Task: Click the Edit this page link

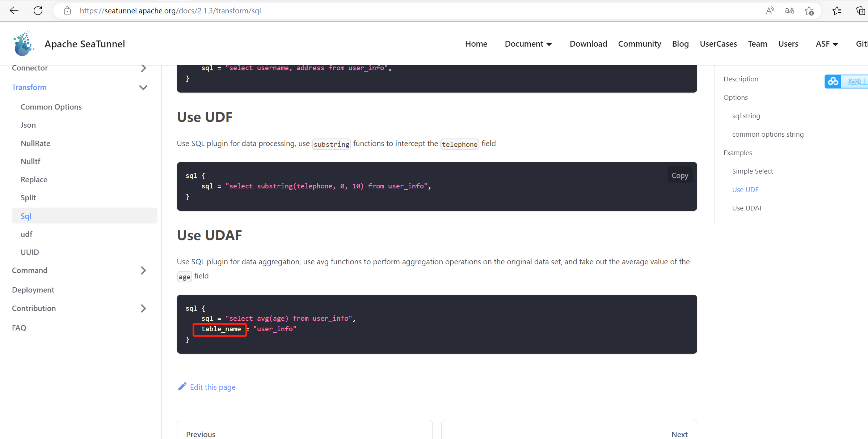Action: tap(212, 387)
